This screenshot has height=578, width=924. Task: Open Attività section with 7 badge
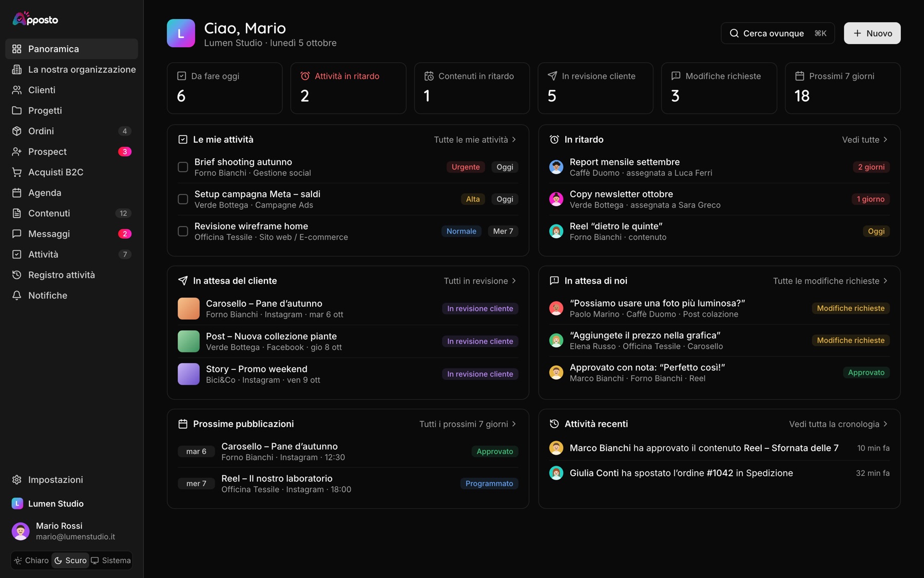(x=71, y=254)
